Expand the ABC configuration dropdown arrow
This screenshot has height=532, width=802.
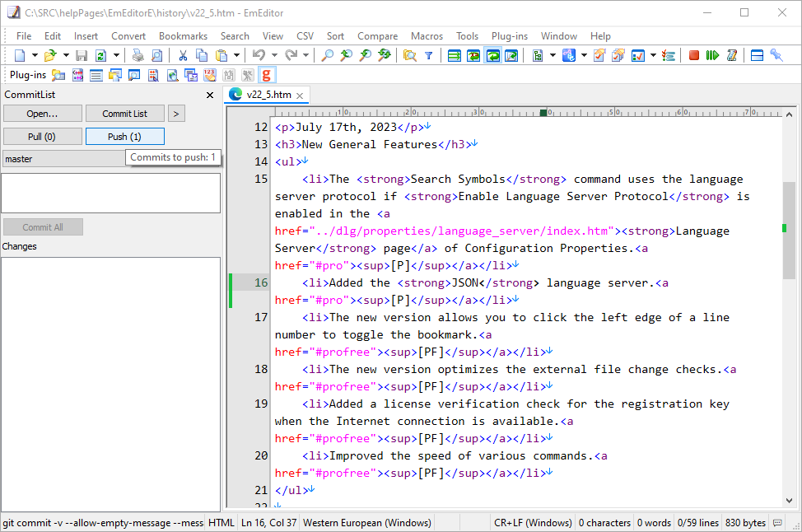pos(584,55)
